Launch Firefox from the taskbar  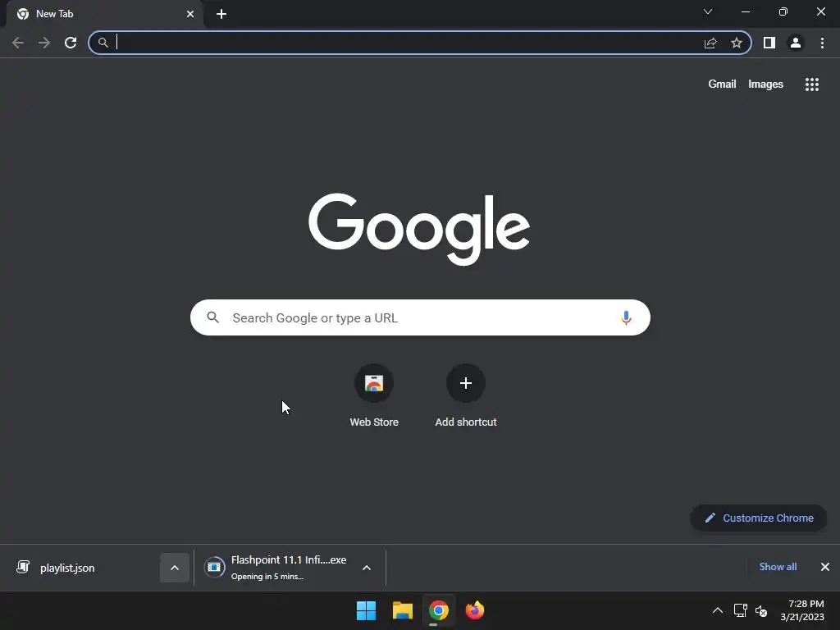475,610
